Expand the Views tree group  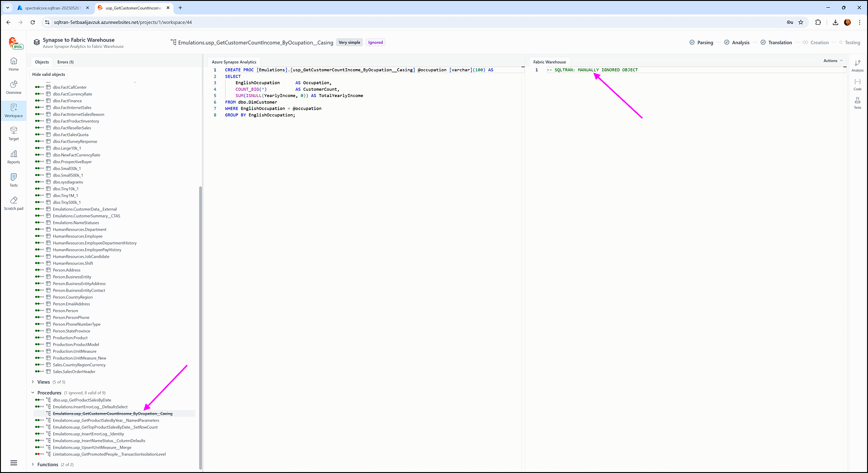tap(33, 382)
